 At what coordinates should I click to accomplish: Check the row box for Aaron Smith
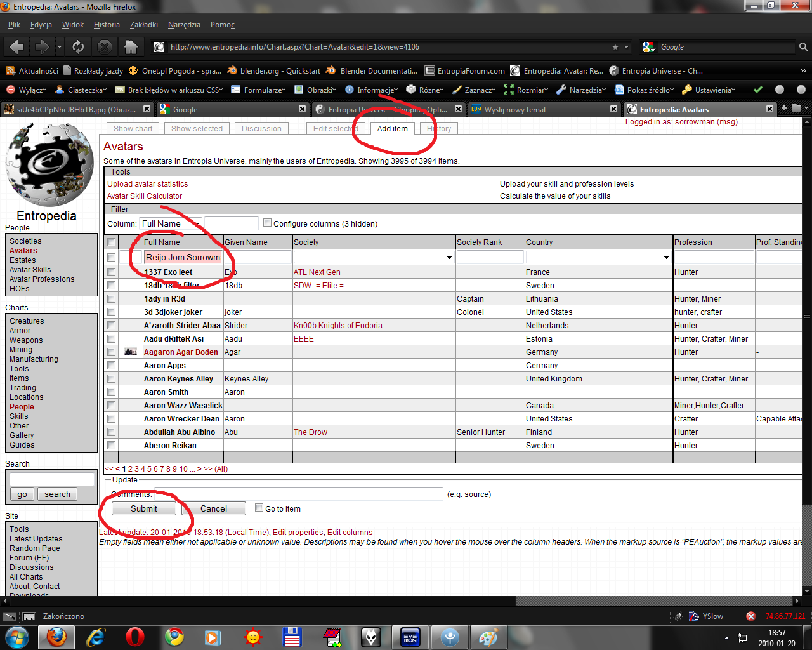112,392
